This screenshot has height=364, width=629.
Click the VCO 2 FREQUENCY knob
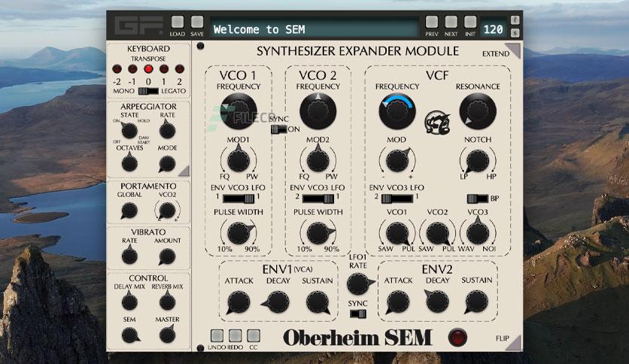click(x=318, y=111)
